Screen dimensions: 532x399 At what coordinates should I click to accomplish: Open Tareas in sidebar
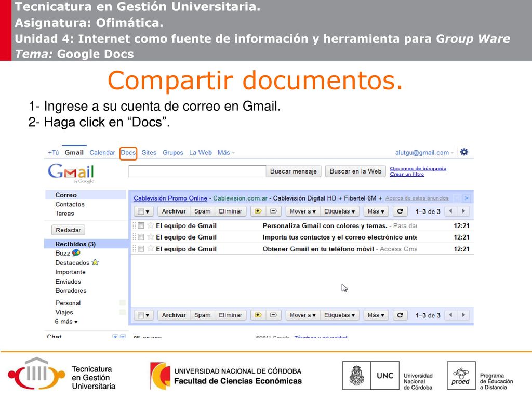click(x=64, y=214)
